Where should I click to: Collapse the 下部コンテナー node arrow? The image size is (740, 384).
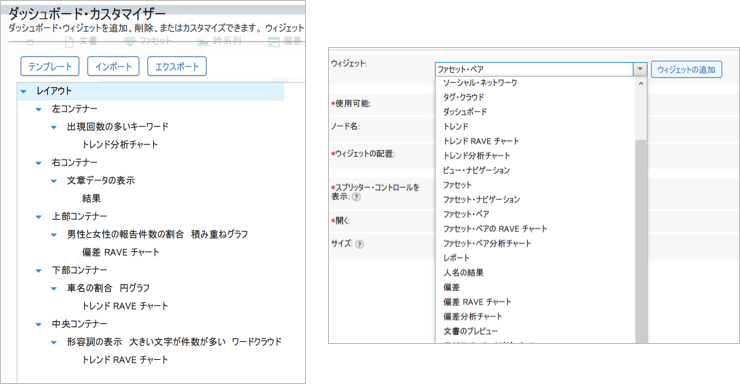[x=39, y=271]
